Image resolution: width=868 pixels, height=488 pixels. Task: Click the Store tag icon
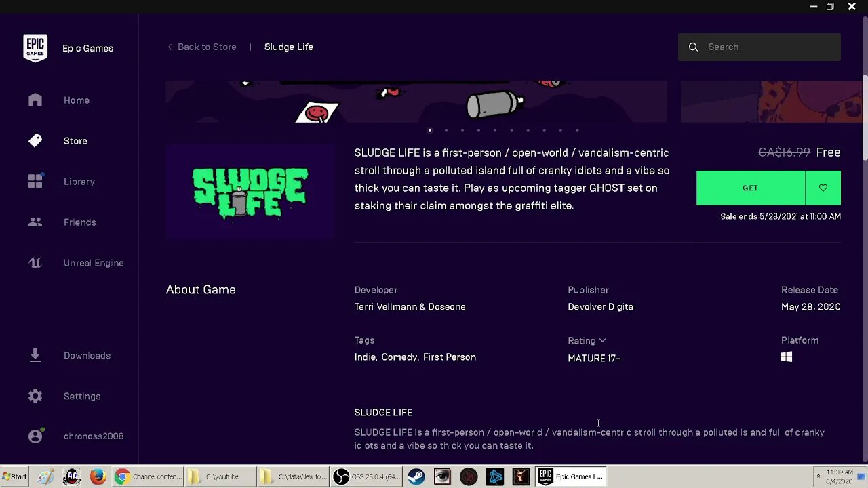(35, 140)
